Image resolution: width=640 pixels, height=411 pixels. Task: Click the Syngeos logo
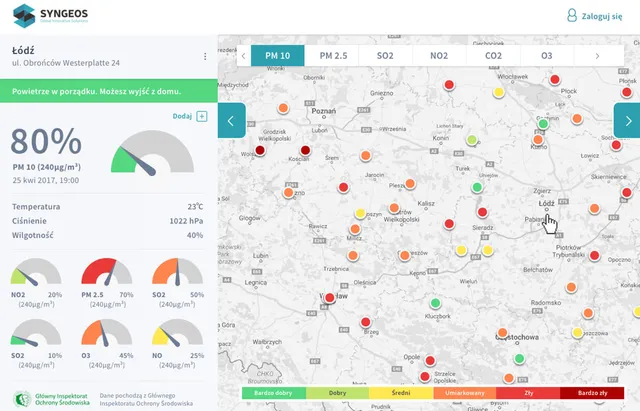click(x=51, y=16)
